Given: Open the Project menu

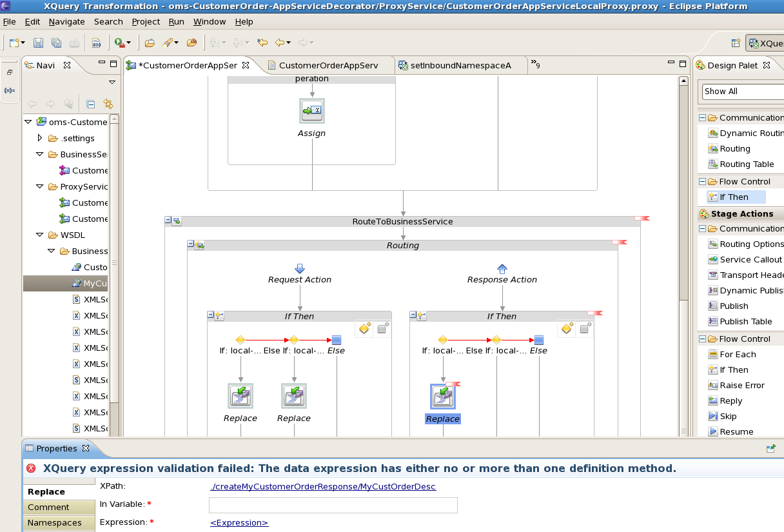Looking at the screenshot, I should pyautogui.click(x=146, y=21).
